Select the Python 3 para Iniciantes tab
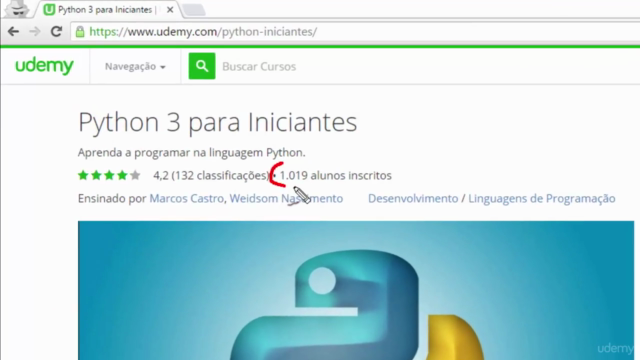 107,9
